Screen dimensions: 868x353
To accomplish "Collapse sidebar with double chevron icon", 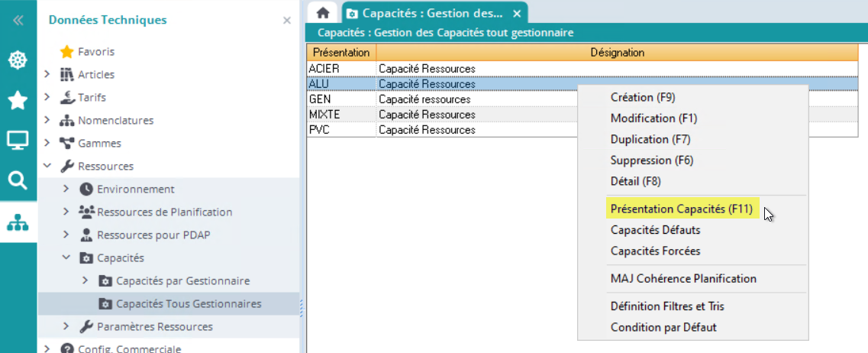I will click(x=18, y=21).
